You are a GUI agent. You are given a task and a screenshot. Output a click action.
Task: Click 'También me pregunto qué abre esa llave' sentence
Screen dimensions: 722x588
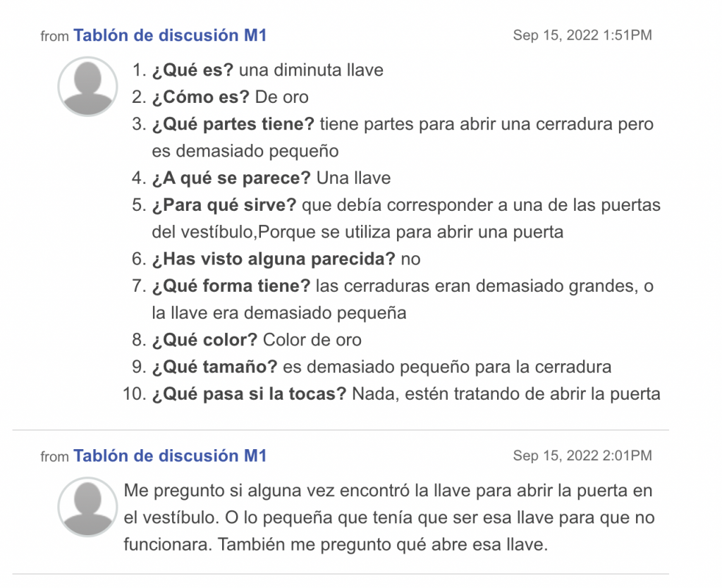(383, 545)
